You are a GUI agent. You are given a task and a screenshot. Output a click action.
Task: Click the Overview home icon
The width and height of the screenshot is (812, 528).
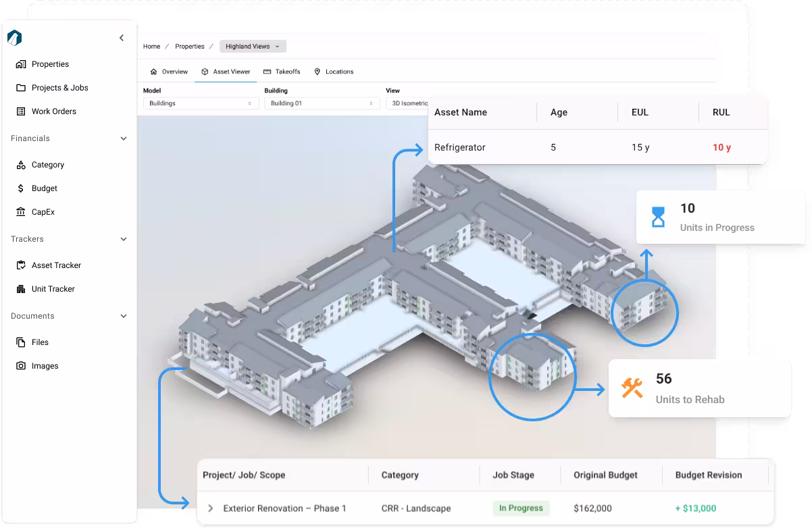[153, 72]
